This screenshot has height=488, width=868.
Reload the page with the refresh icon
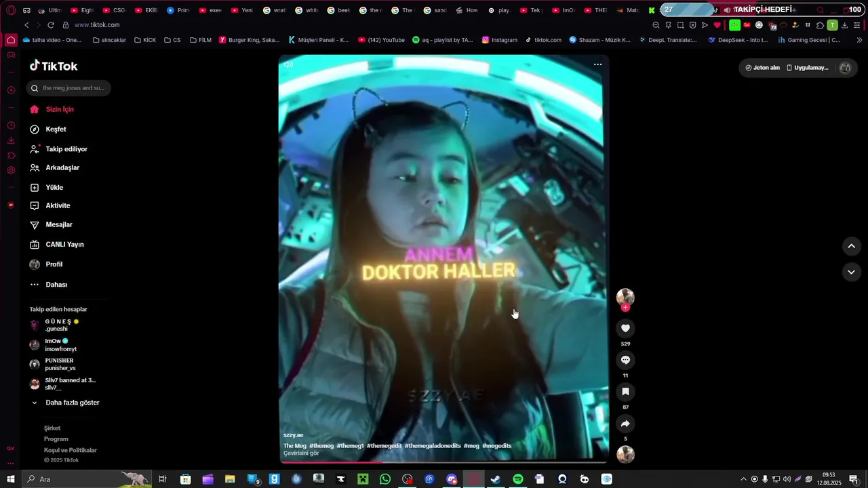pos(50,25)
